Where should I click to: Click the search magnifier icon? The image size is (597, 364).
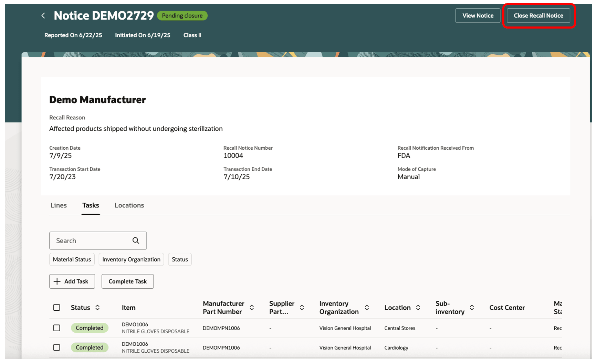[x=136, y=240]
